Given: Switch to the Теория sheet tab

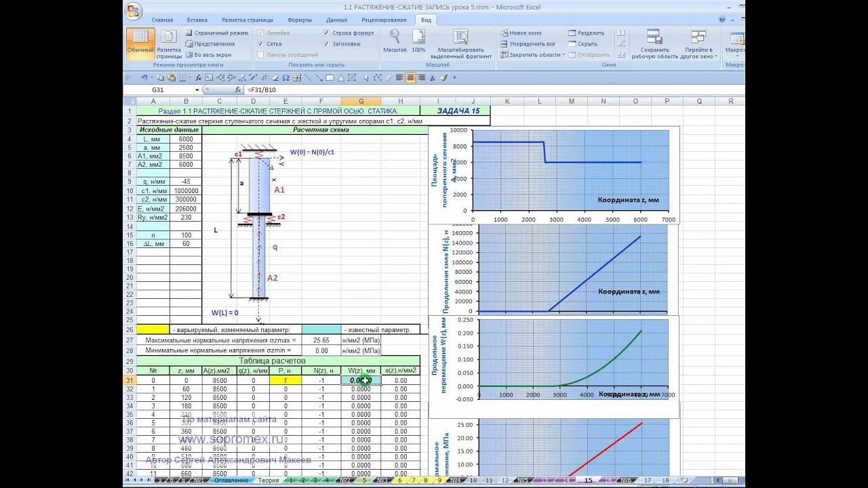Looking at the screenshot, I should coord(268,481).
